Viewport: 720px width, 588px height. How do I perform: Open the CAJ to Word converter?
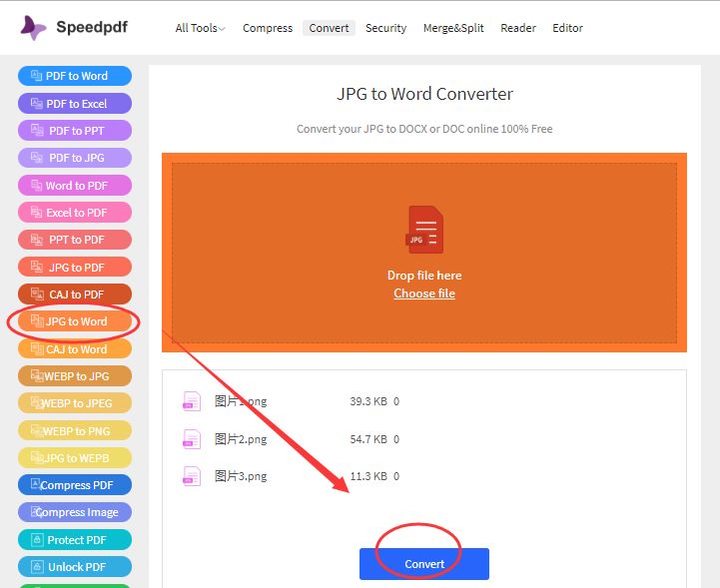(75, 348)
